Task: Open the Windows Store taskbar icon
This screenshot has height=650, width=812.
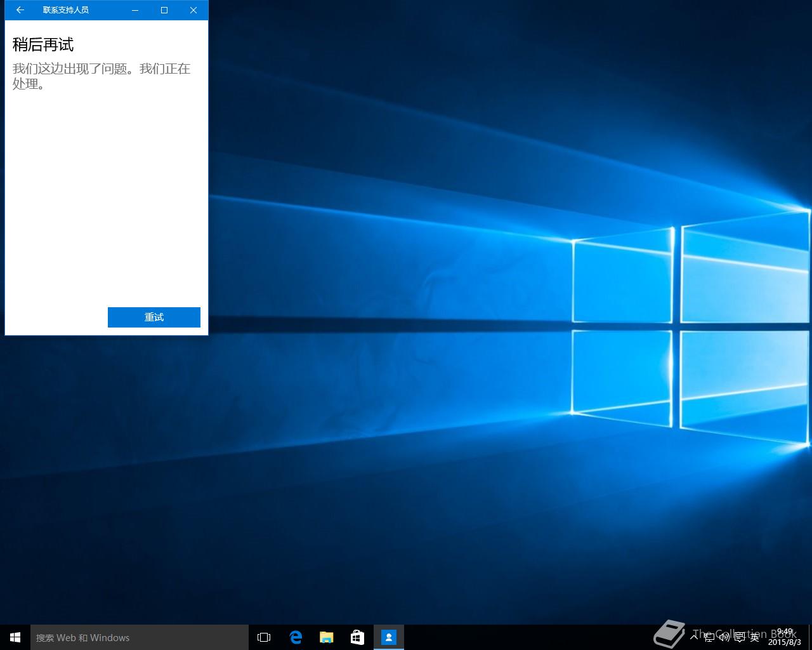Action: [358, 637]
